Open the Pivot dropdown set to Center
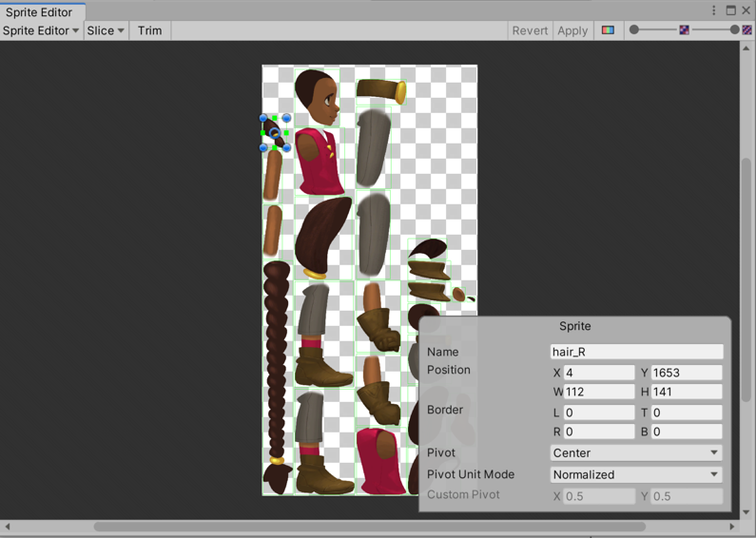Image resolution: width=756 pixels, height=538 pixels. pos(635,453)
